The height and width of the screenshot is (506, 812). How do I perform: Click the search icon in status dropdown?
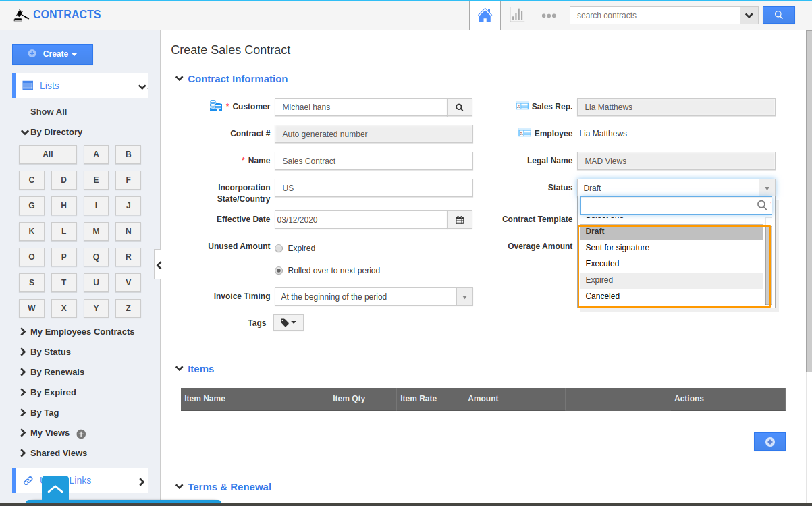tap(761, 205)
